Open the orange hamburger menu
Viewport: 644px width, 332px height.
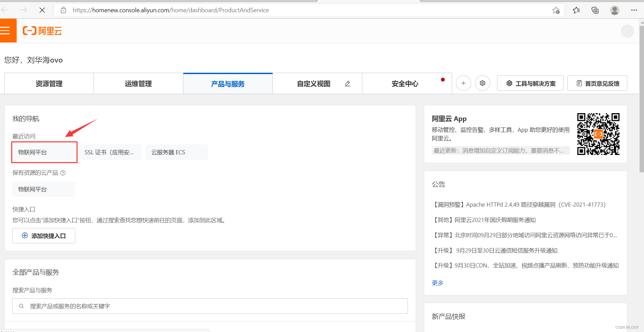(7, 31)
